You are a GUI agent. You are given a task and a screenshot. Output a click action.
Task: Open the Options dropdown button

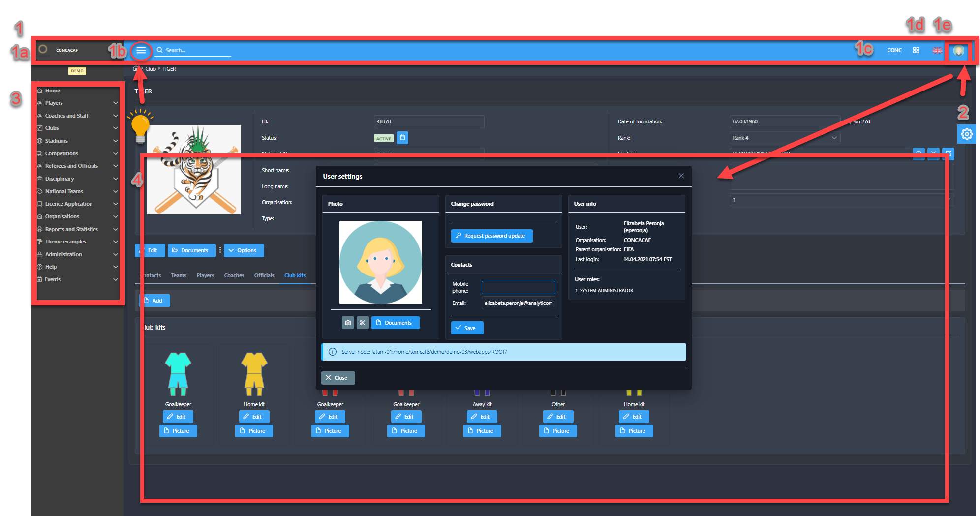[244, 251]
